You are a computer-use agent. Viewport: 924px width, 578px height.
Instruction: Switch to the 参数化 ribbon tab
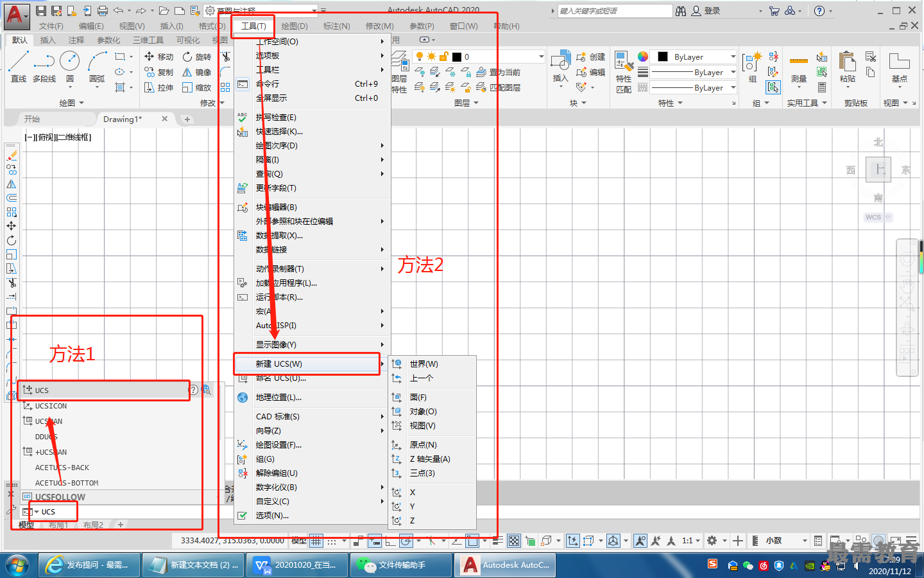(x=108, y=40)
